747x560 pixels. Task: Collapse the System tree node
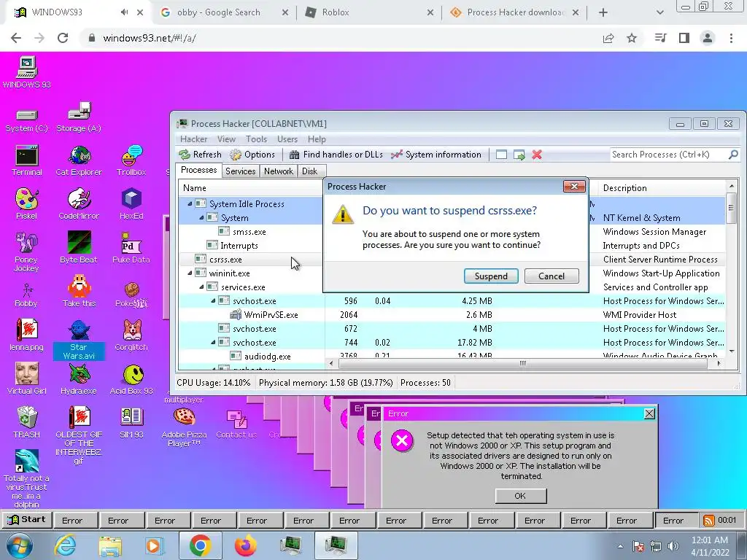[201, 217]
